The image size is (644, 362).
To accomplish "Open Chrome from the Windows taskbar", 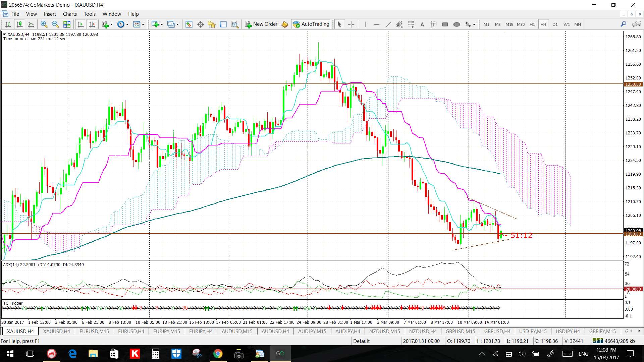I will tap(218, 354).
